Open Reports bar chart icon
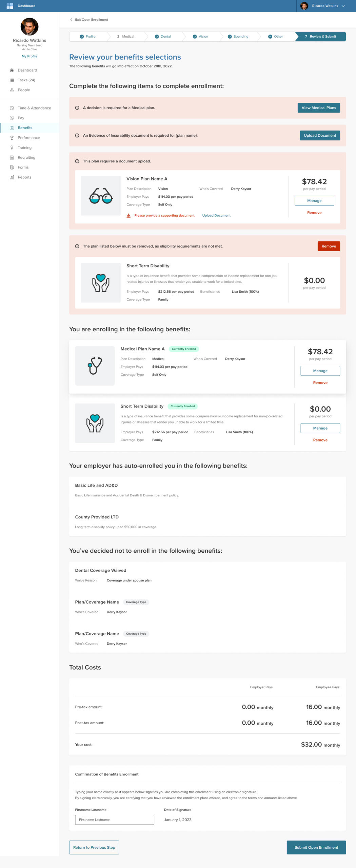The image size is (356, 868). click(x=12, y=177)
